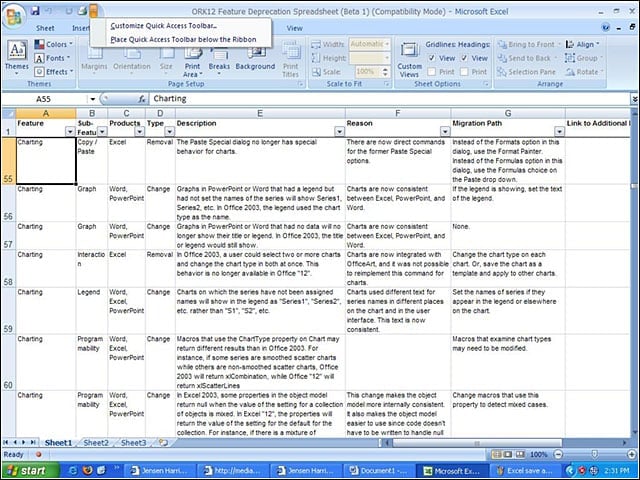
Task: Open the Size menu
Action: [x=166, y=60]
